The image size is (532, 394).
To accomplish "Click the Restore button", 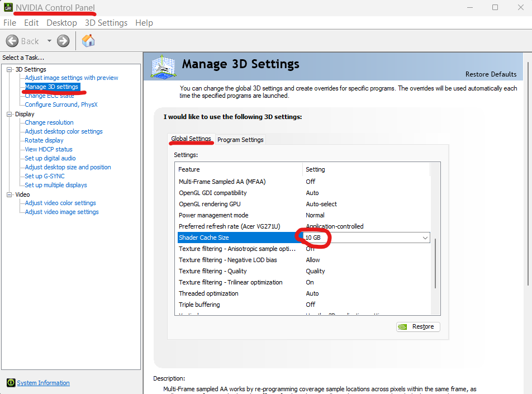I will pyautogui.click(x=418, y=326).
